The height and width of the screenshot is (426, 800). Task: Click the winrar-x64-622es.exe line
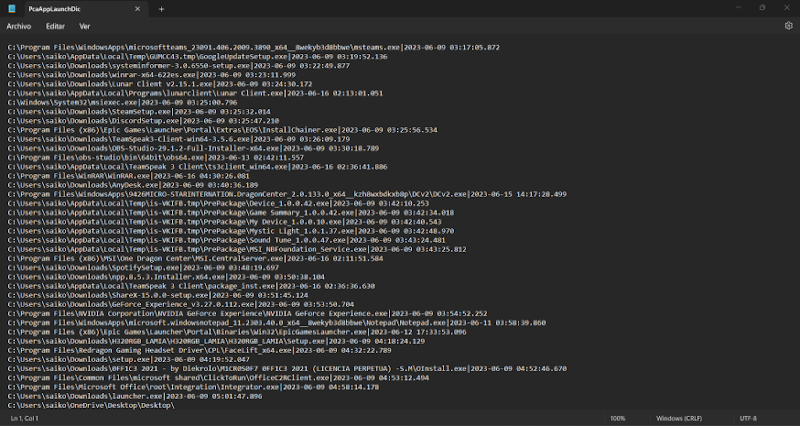(152, 75)
